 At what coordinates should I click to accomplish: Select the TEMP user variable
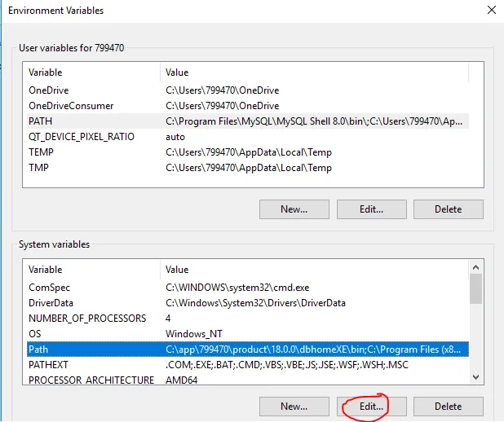pos(42,152)
